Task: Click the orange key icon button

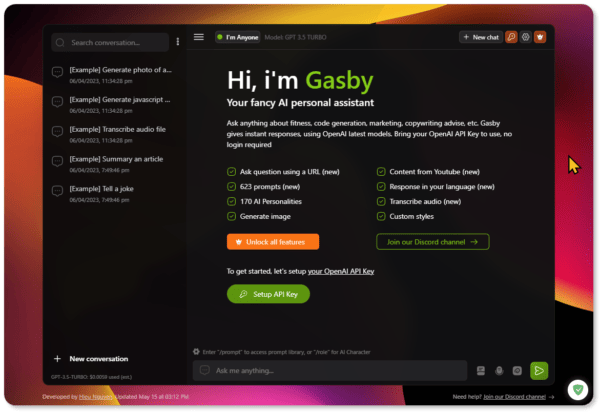Action: [511, 37]
